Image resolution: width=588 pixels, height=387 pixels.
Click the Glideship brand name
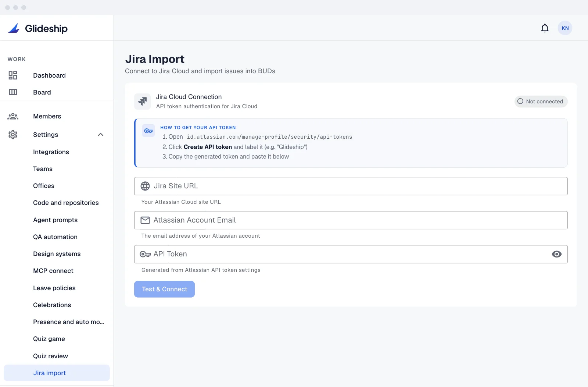(46, 29)
